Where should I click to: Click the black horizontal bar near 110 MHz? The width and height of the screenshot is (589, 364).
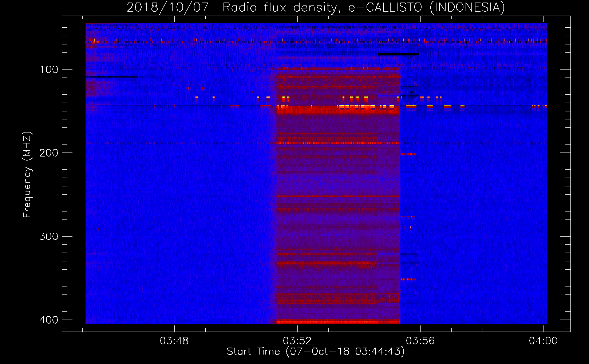[111, 76]
